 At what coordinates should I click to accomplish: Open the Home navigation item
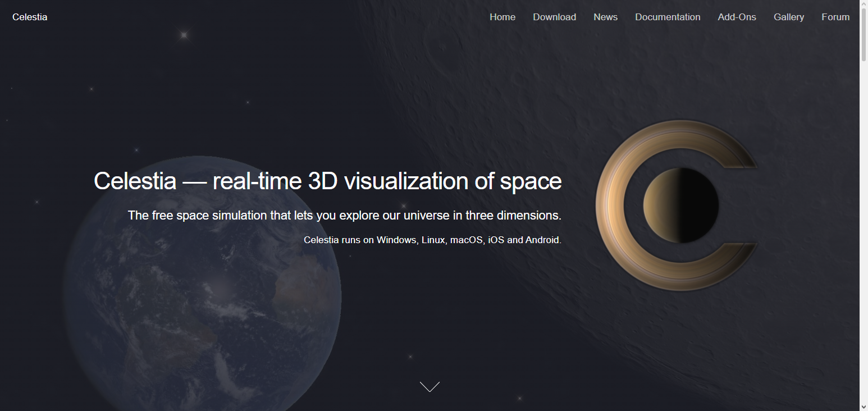[502, 17]
